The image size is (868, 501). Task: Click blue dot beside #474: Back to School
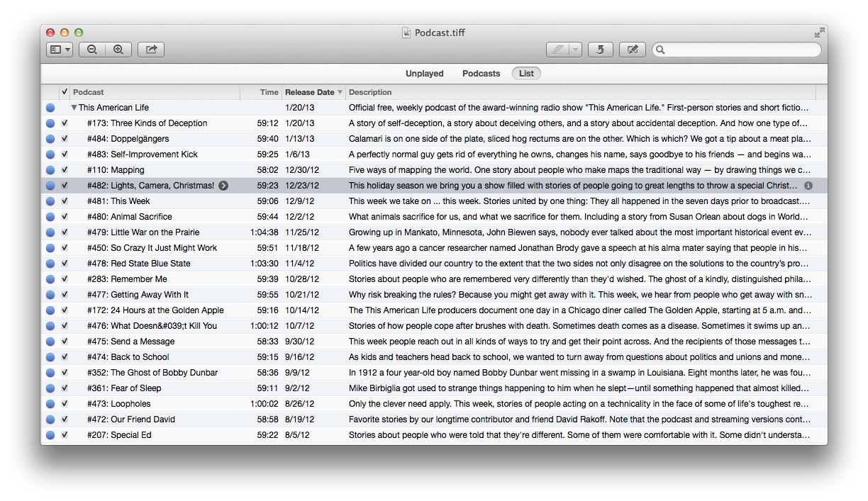[50, 357]
